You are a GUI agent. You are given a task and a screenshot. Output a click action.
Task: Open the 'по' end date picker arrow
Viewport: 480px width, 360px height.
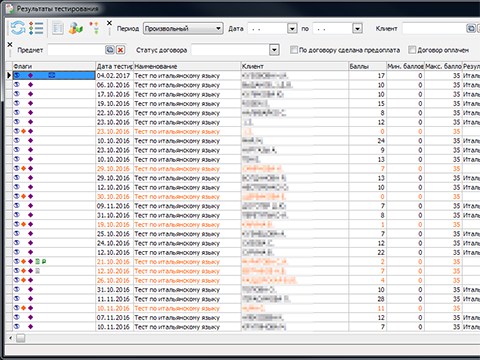click(x=357, y=28)
